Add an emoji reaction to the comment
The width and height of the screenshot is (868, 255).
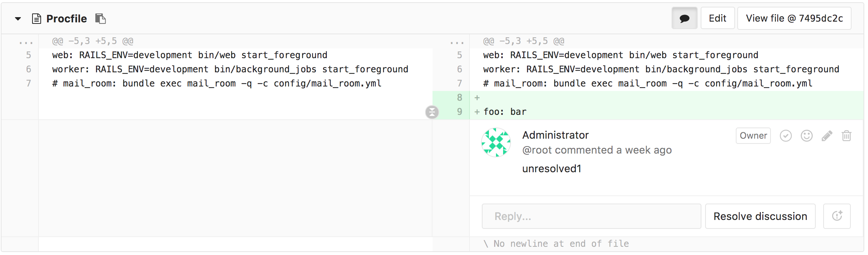coord(806,136)
